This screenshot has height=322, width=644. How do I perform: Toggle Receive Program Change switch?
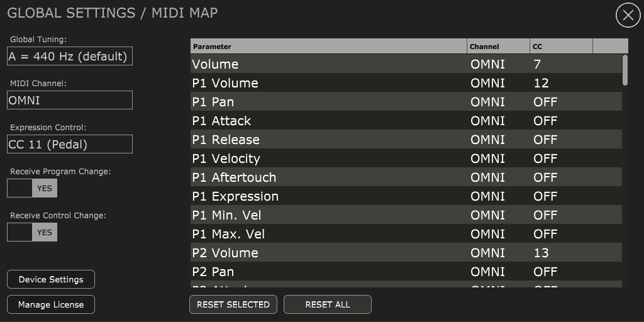point(32,188)
